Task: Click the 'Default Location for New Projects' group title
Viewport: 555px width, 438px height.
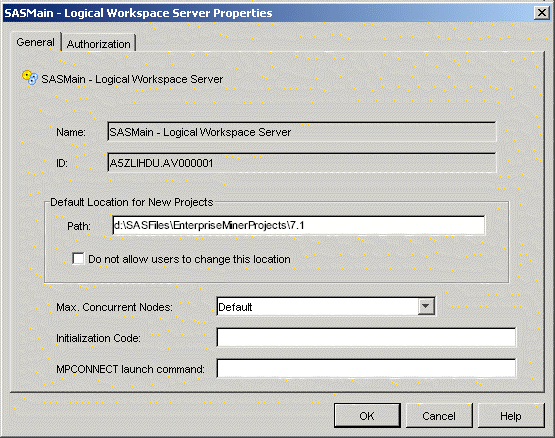Action: [x=132, y=202]
